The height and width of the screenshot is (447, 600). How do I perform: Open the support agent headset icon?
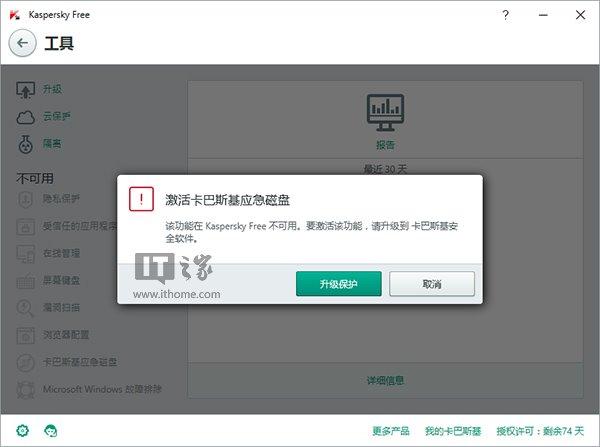[51, 431]
